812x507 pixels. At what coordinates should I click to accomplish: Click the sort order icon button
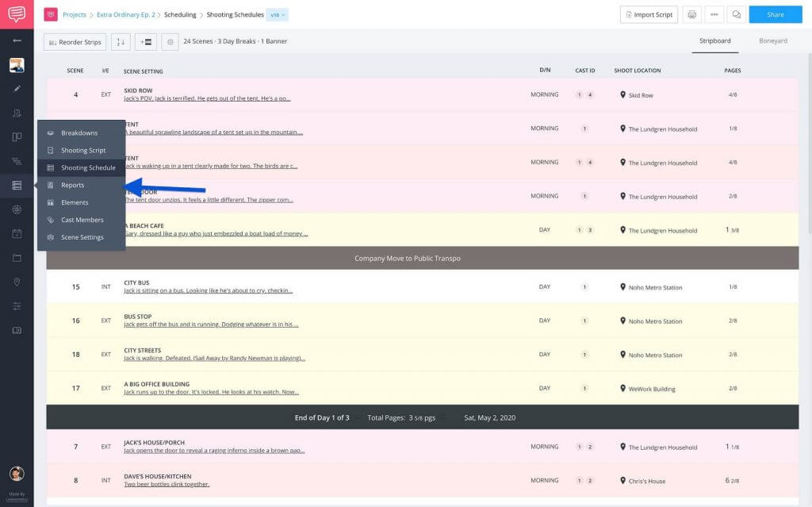tap(121, 42)
